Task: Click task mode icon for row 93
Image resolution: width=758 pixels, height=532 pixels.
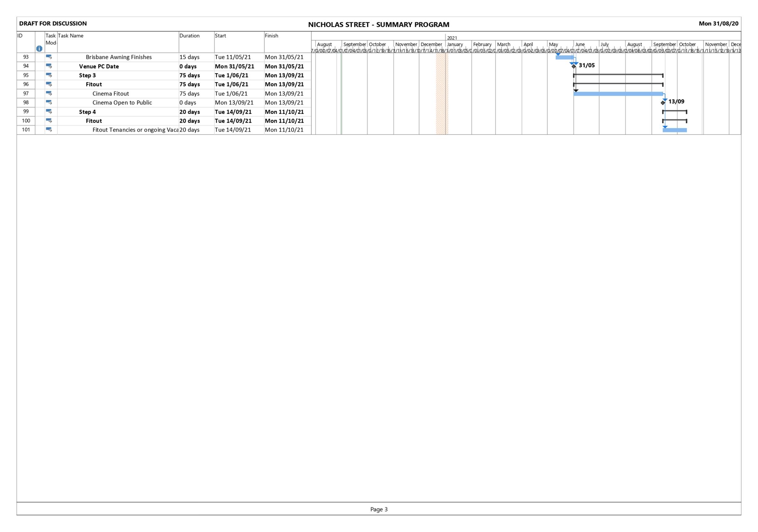Action: pyautogui.click(x=49, y=57)
